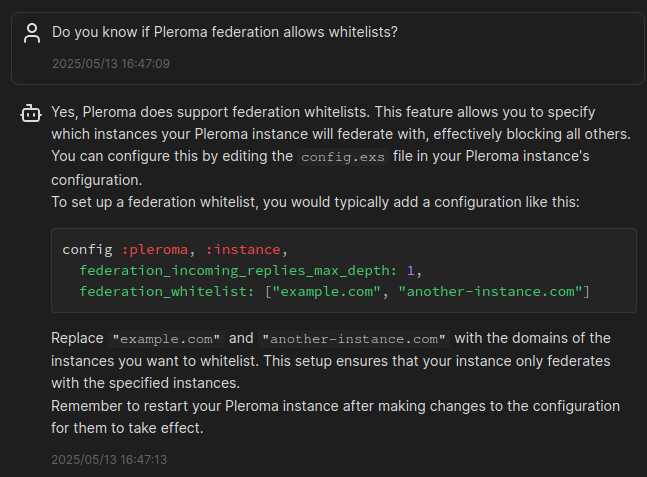Click the line 'To set up a federation whitelist'
Viewport: 647px width, 477px height.
pyautogui.click(x=315, y=202)
